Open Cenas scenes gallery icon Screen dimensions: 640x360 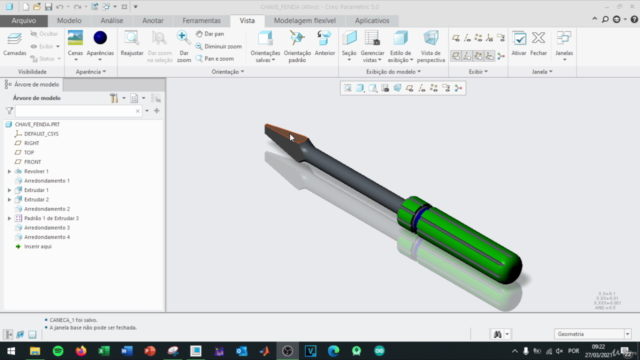coord(75,38)
